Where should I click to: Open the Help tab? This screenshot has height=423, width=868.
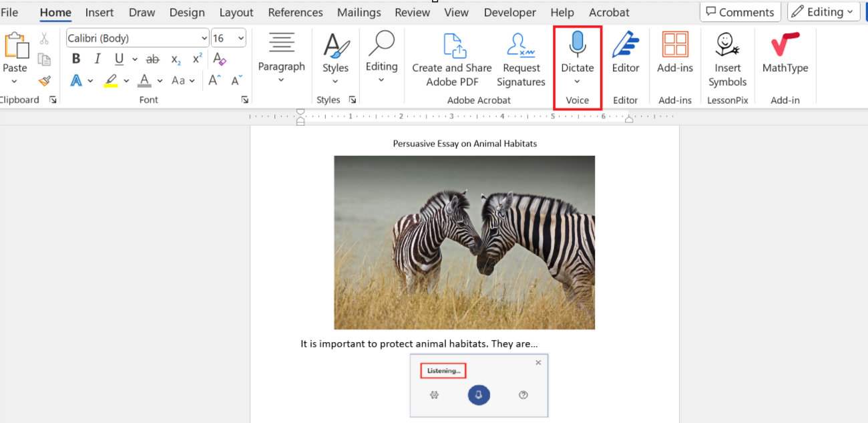coord(562,12)
